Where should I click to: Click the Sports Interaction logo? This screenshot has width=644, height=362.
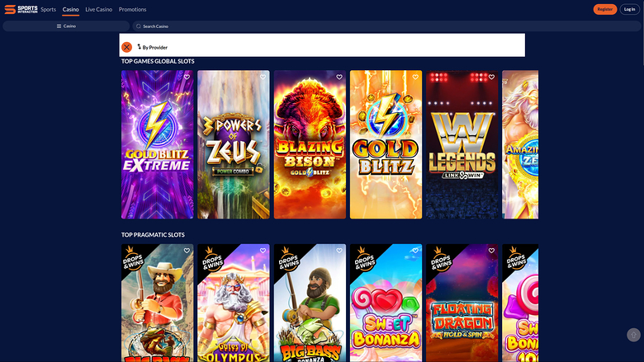21,9
